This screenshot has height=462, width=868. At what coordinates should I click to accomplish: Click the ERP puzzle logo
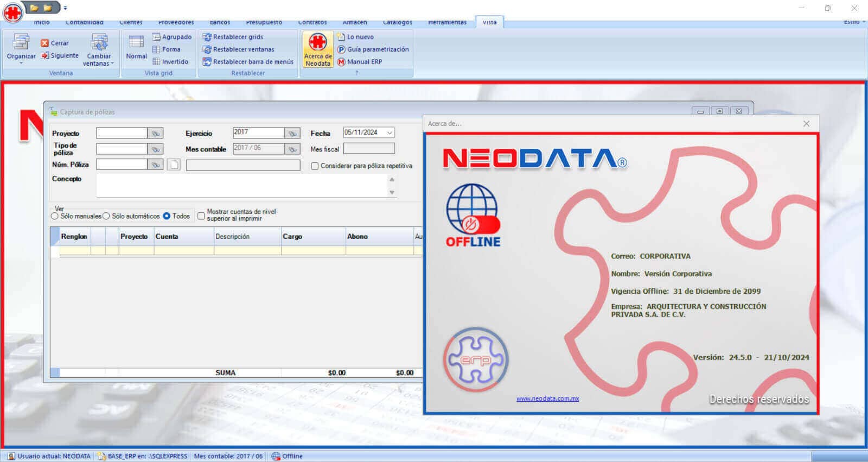point(476,359)
